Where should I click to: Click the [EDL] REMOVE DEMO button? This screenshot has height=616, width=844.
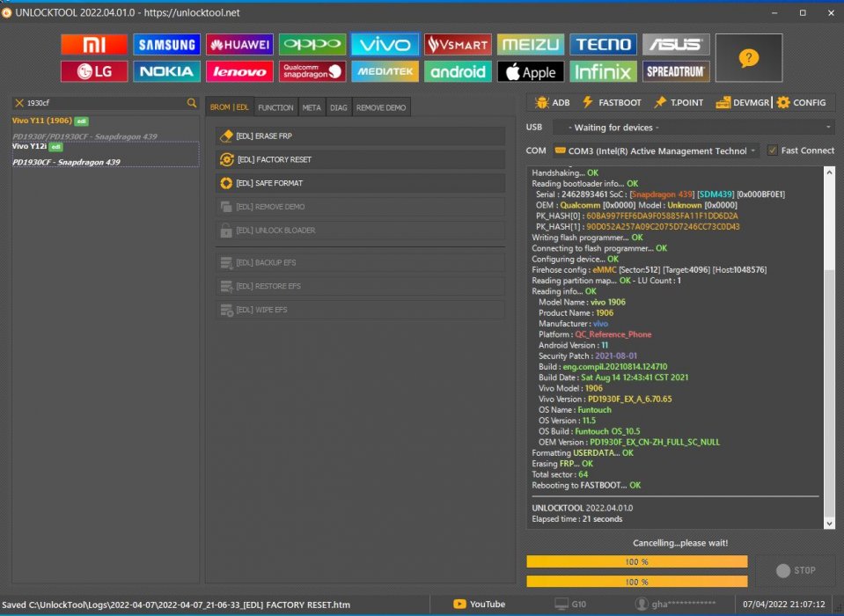pos(360,207)
